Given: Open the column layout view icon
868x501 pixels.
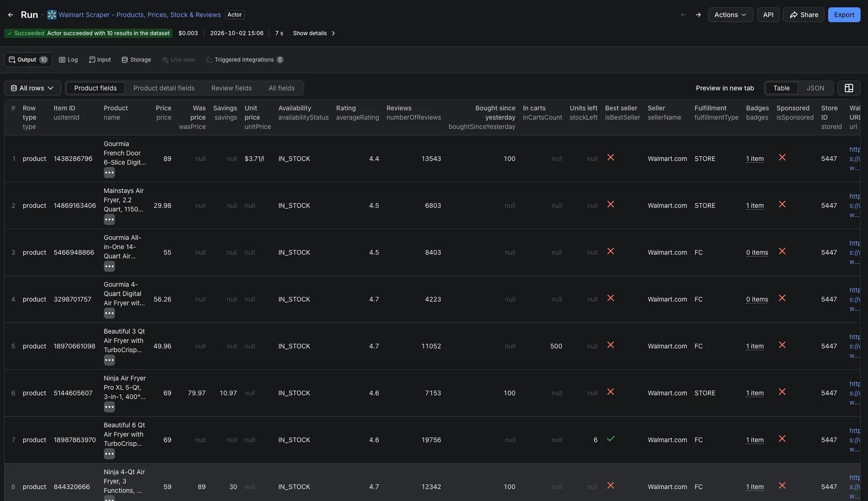Looking at the screenshot, I should [x=849, y=88].
